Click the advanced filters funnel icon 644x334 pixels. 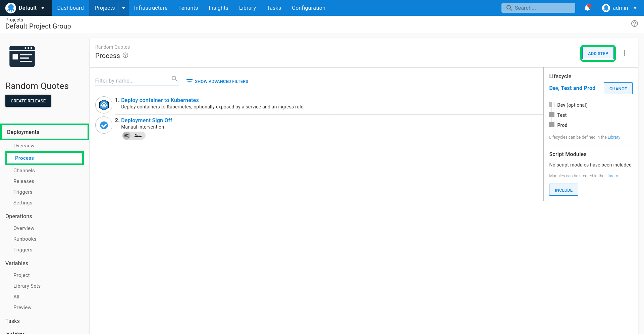coord(190,81)
